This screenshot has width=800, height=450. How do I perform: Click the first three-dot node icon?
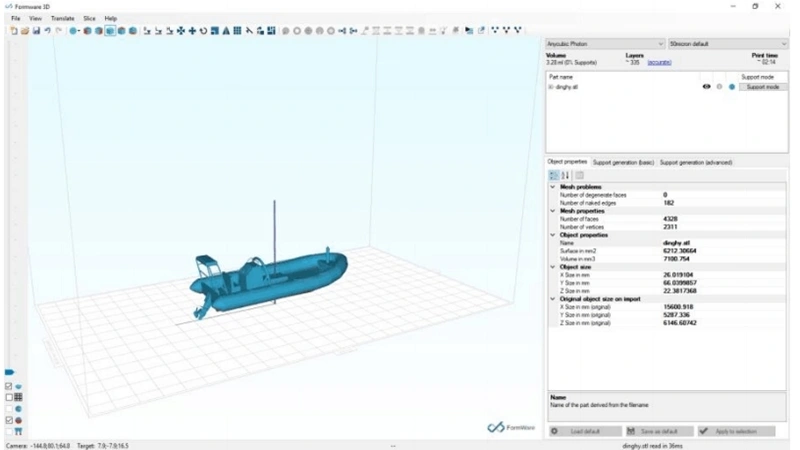[495, 31]
